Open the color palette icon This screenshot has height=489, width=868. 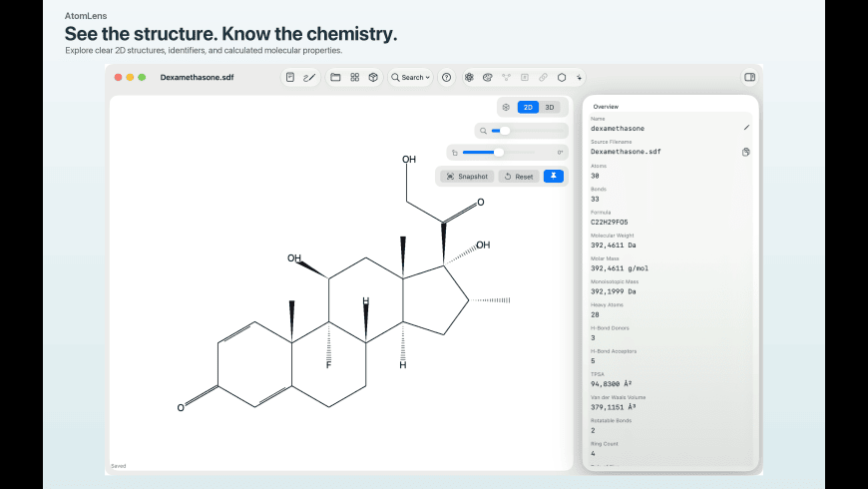(487, 78)
